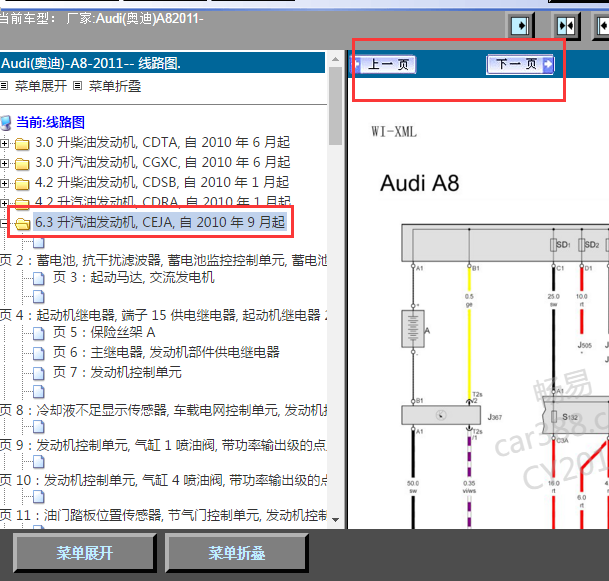Open 页 5：保险丝架 A
The image size is (609, 581).
click(104, 332)
